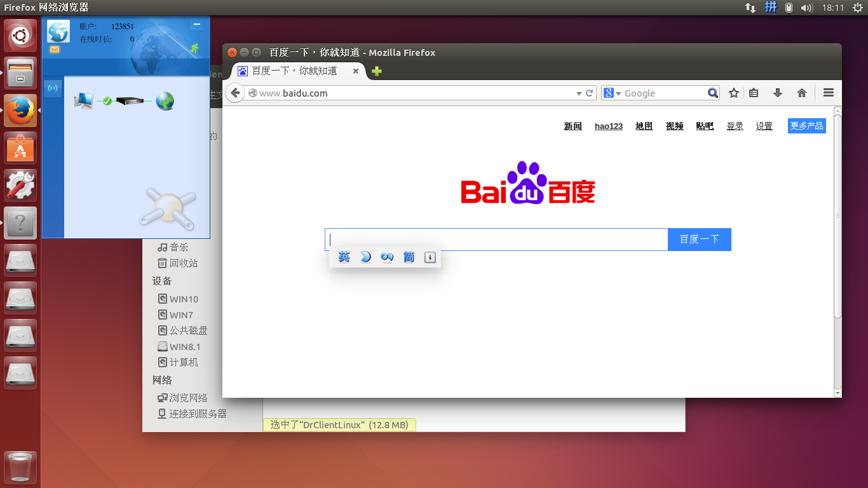Open a new tab with the green plus
Viewport: 868px width, 488px height.
pos(377,71)
